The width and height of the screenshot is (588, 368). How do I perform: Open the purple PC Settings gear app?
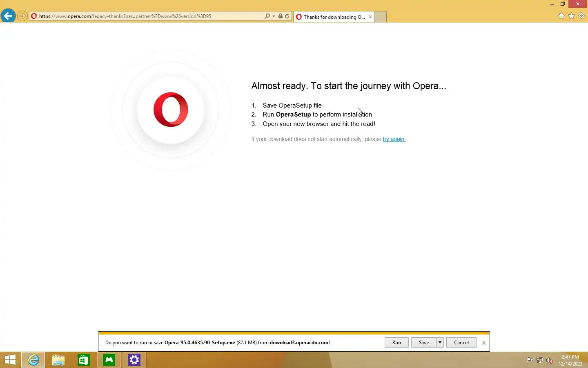(x=134, y=360)
